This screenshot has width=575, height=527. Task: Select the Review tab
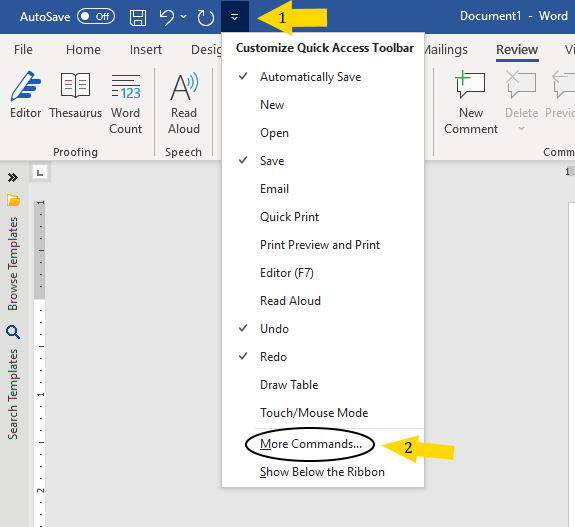[517, 50]
